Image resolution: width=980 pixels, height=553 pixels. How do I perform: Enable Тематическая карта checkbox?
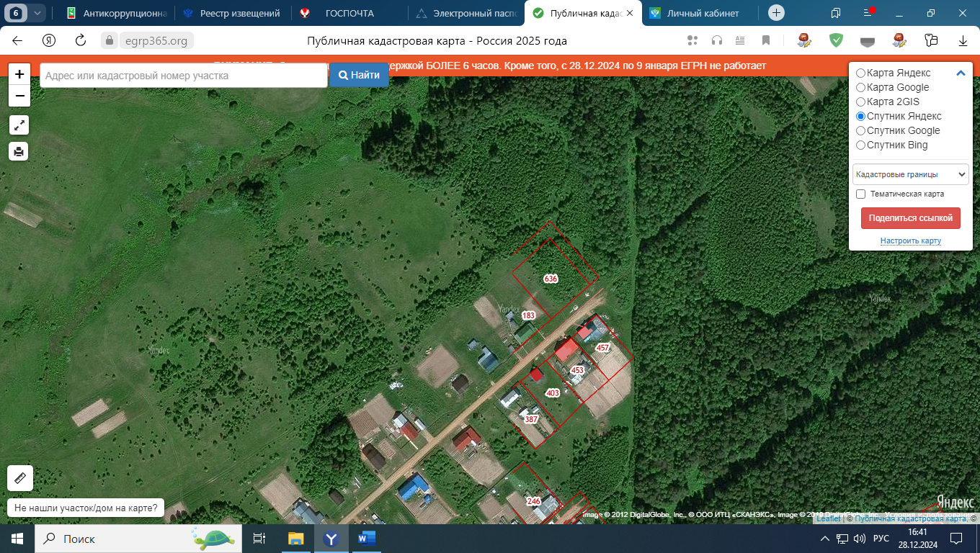click(x=860, y=194)
